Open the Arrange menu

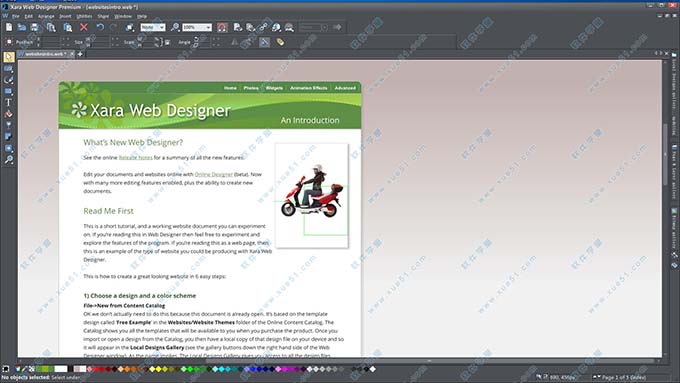point(46,16)
